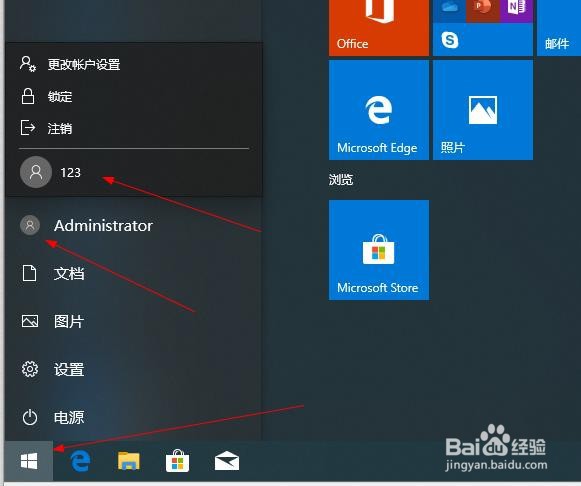This screenshot has height=486, width=581.
Task: Open Microsoft Store tile
Action: [379, 250]
